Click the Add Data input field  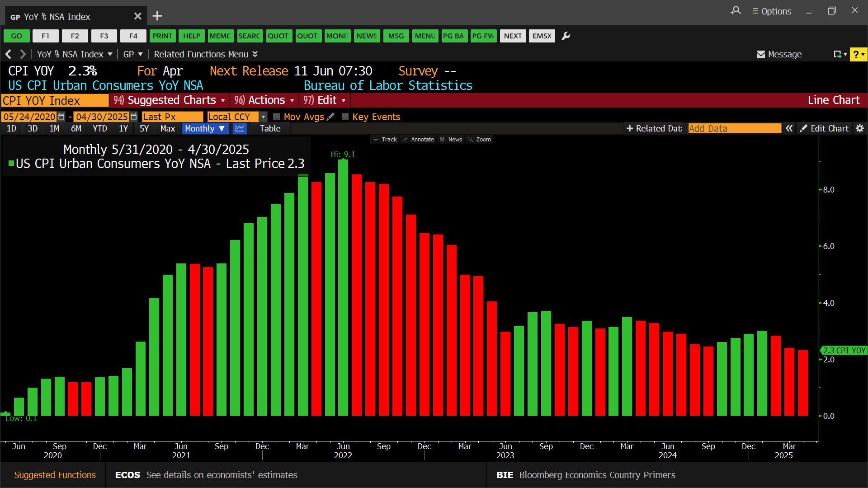734,129
